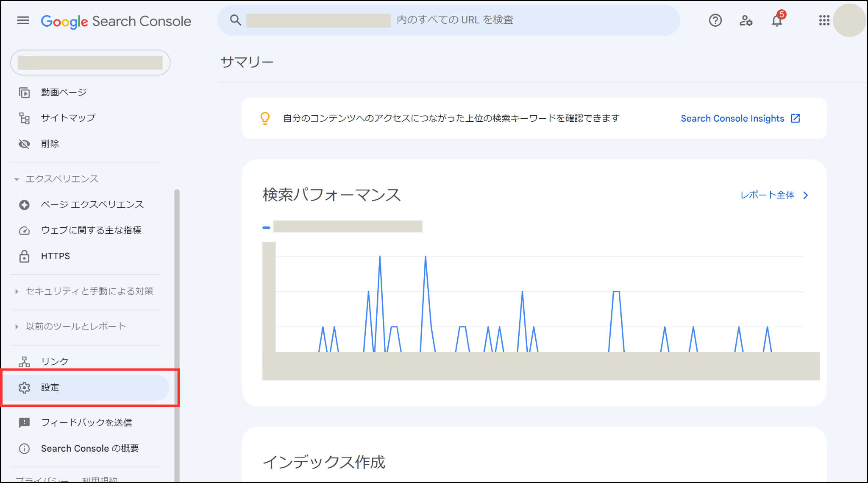Open フィードバックを送信 item
The height and width of the screenshot is (483, 868).
click(x=86, y=422)
